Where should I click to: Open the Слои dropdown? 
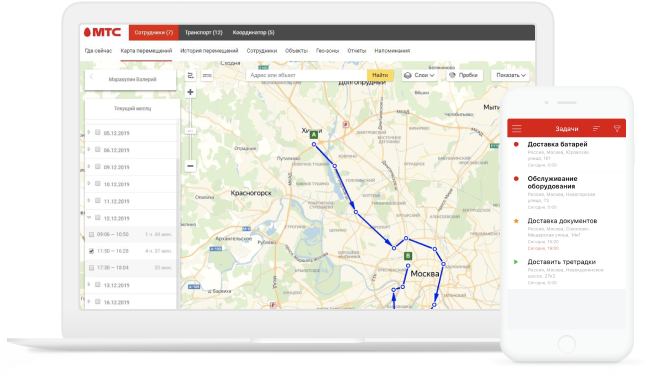pos(419,75)
